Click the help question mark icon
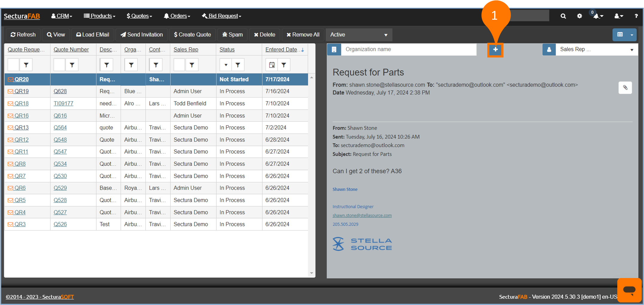Image resolution: width=644 pixels, height=305 pixels. [636, 16]
